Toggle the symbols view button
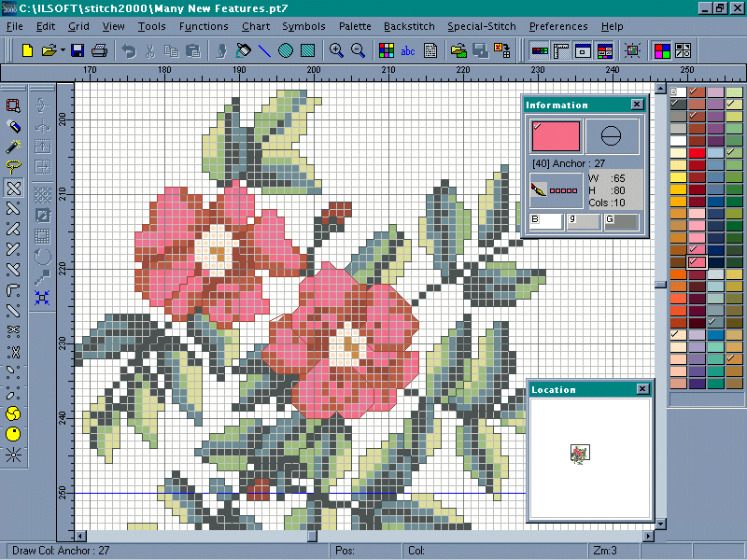This screenshot has width=747, height=560. tap(684, 50)
